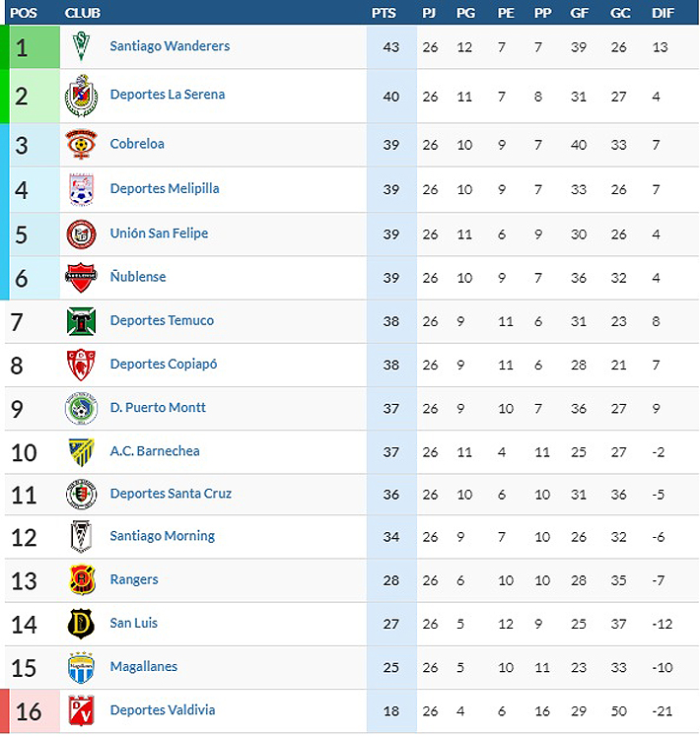This screenshot has width=700, height=737.
Task: Sort by the PTS column header
Action: point(385,13)
